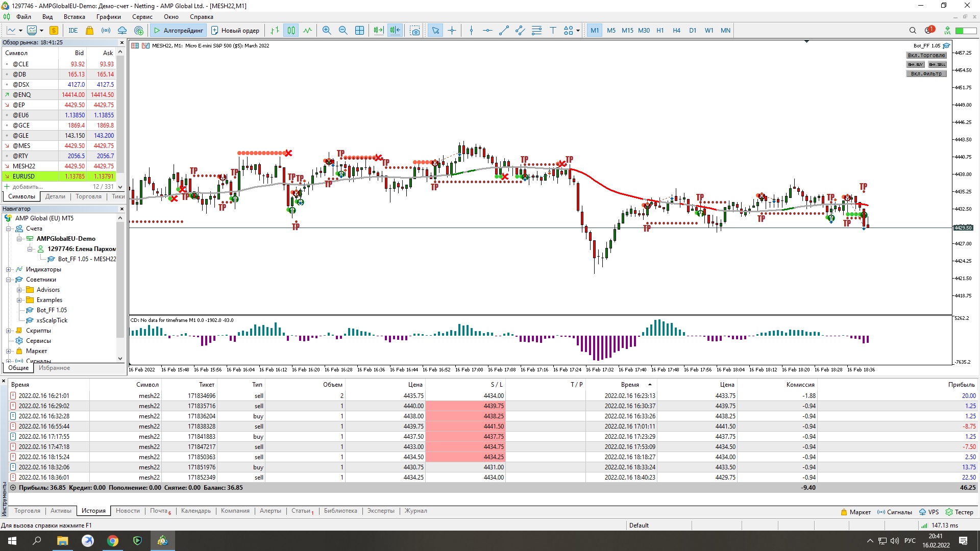Image resolution: width=980 pixels, height=551 pixels.
Task: Click the tile windows grid icon
Action: pyautogui.click(x=359, y=31)
